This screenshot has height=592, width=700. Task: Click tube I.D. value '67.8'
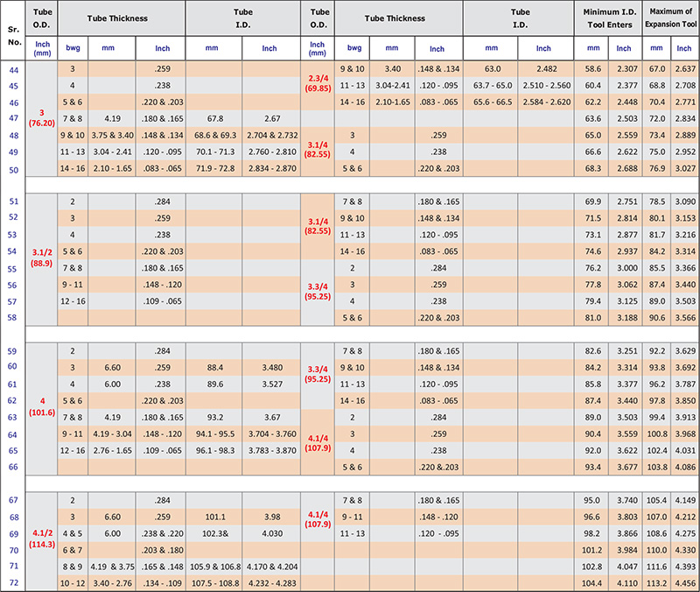[x=215, y=118]
